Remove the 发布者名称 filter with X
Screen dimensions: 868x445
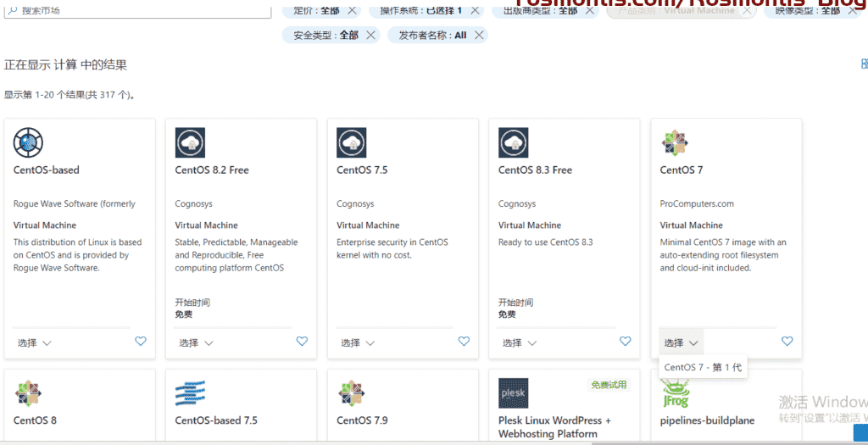[x=479, y=35]
